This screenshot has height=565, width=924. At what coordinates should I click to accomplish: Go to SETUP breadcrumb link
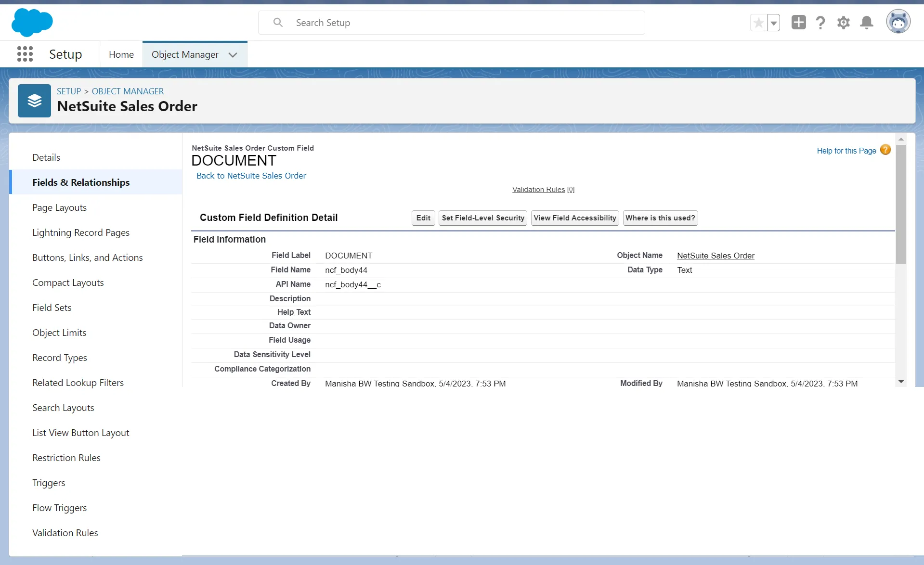(x=69, y=91)
